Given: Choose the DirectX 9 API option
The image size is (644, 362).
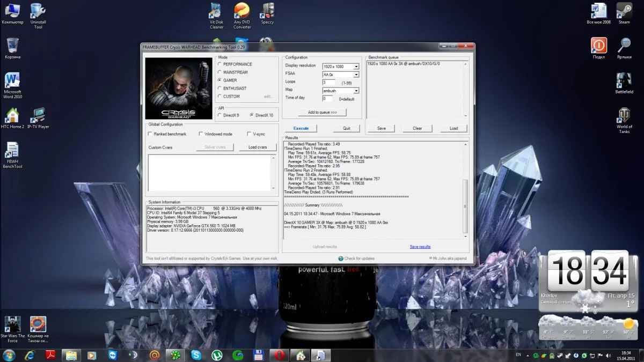Looking at the screenshot, I should (219, 115).
